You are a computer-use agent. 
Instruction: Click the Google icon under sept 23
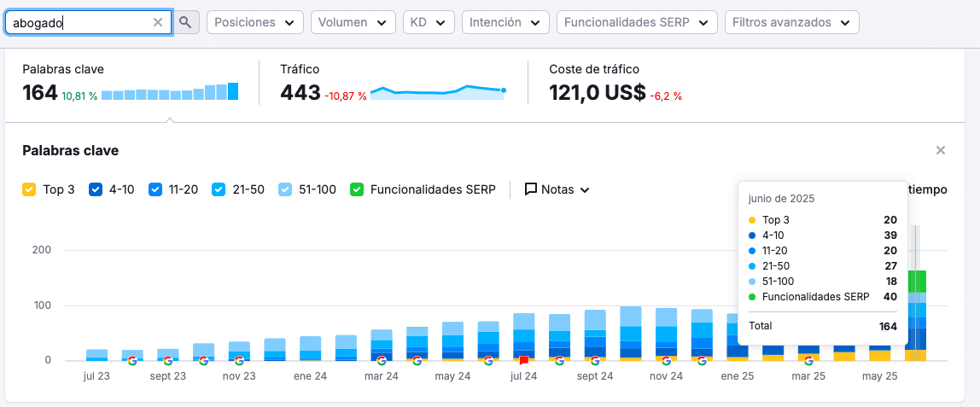click(x=167, y=361)
